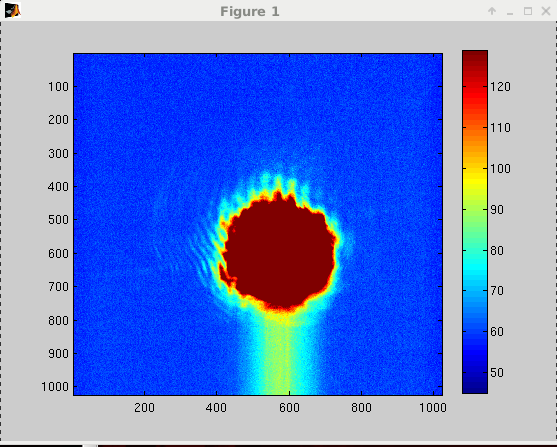Click colorbar tick label 120
The image size is (557, 447).
[x=500, y=87]
